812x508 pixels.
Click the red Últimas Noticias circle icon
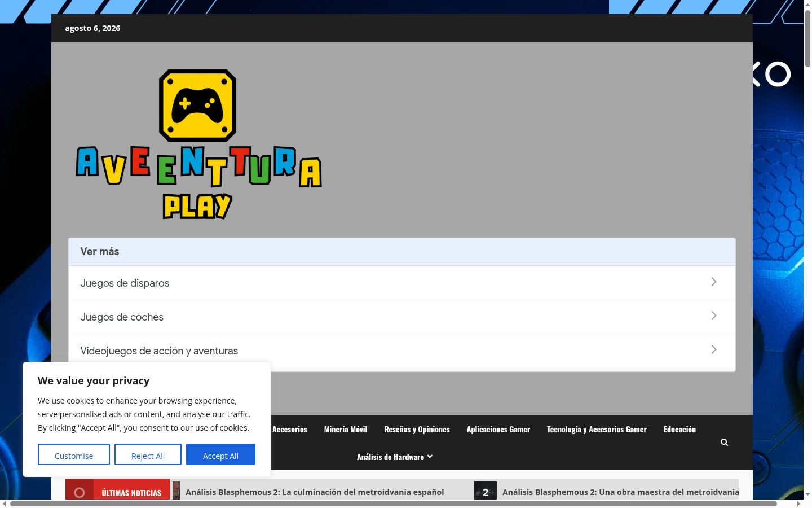point(80,493)
